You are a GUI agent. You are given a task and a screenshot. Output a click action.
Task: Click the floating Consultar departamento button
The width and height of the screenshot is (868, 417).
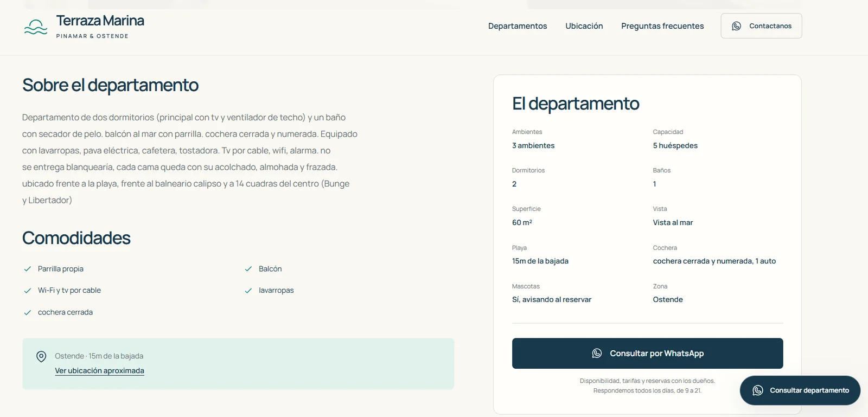tap(800, 390)
